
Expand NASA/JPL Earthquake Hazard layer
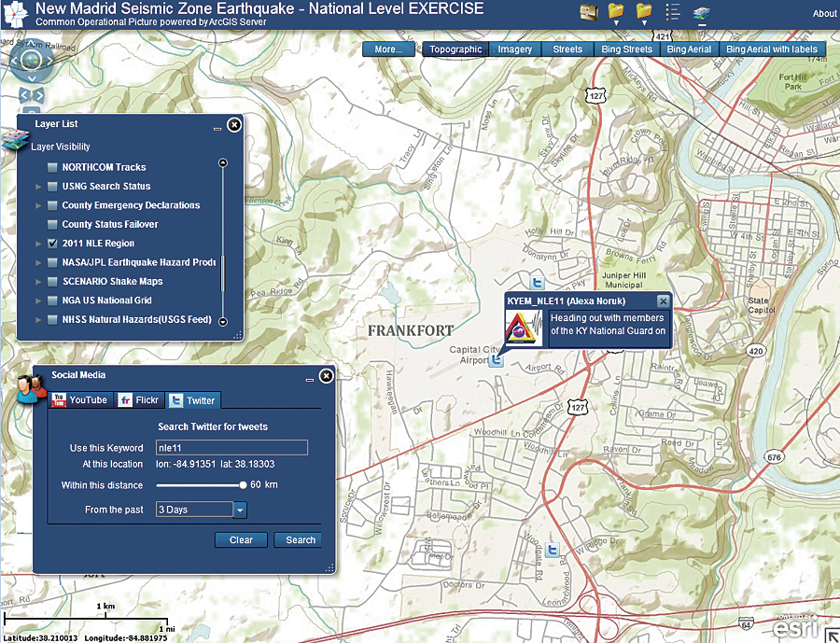38,262
